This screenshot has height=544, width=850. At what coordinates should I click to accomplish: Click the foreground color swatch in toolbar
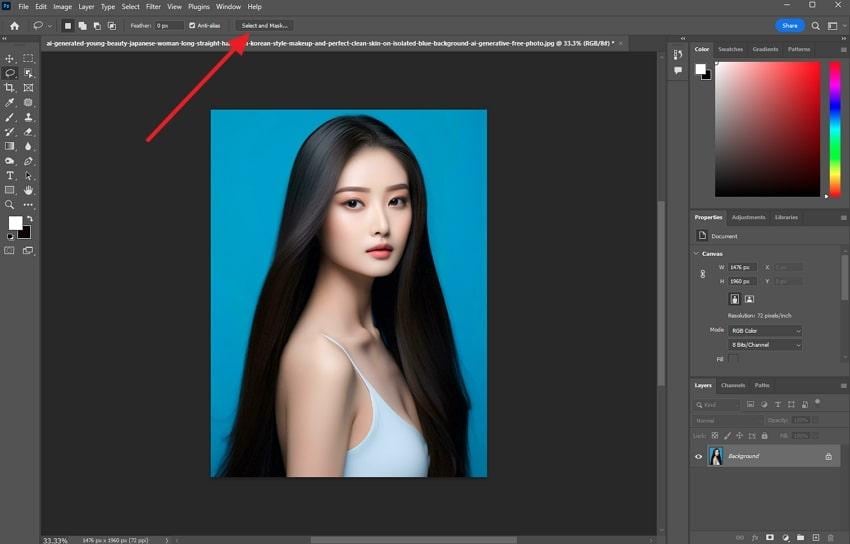15,223
